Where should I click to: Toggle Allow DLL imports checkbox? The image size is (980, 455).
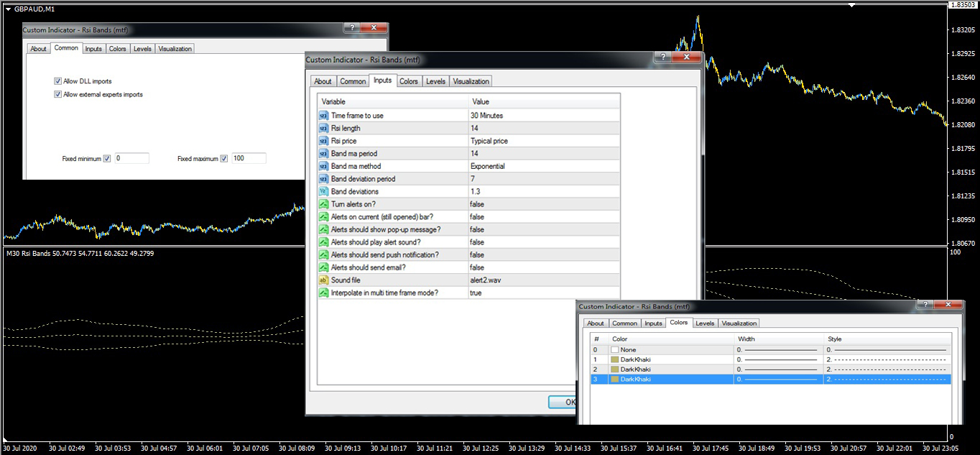click(58, 81)
